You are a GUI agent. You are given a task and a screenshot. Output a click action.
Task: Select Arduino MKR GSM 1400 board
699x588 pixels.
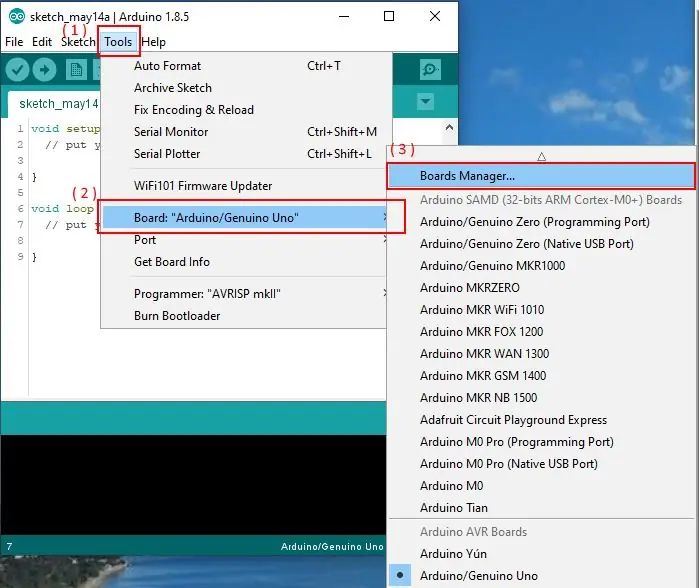541,376
